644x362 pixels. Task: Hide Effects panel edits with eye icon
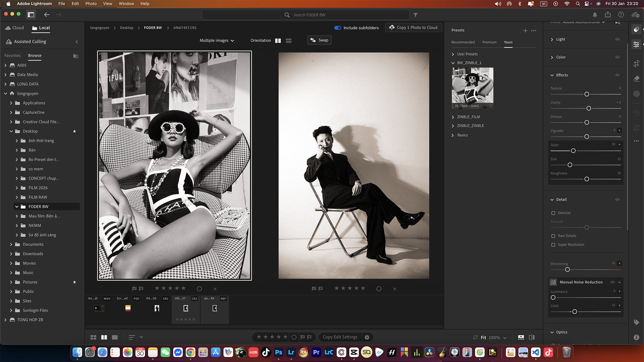click(617, 75)
